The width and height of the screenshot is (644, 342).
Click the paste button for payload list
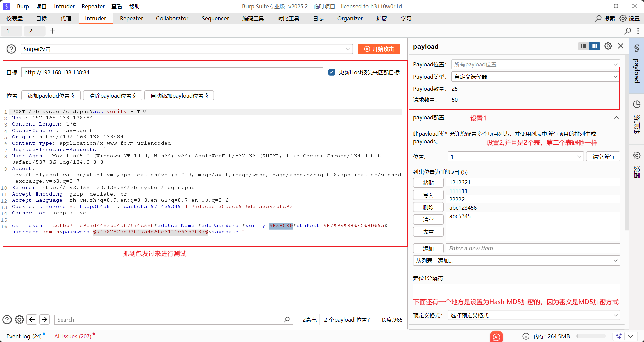428,183
